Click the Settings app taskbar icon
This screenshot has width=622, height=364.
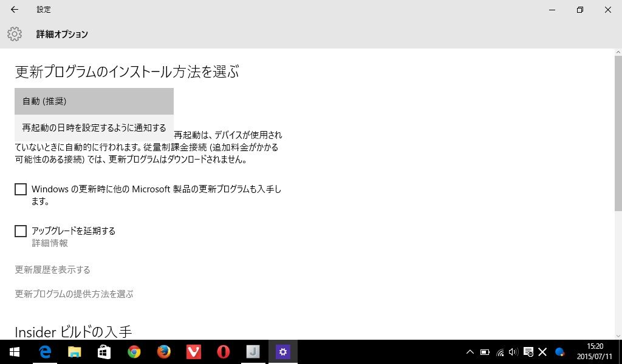[x=283, y=352]
